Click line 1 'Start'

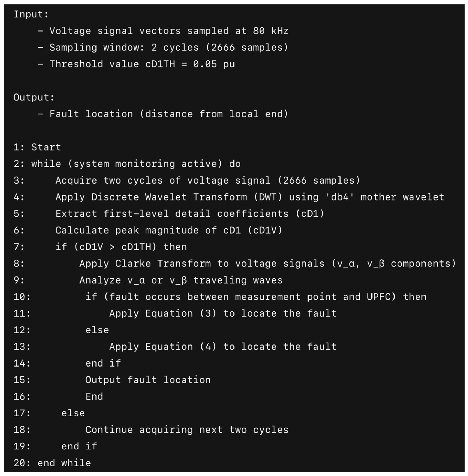(x=46, y=147)
